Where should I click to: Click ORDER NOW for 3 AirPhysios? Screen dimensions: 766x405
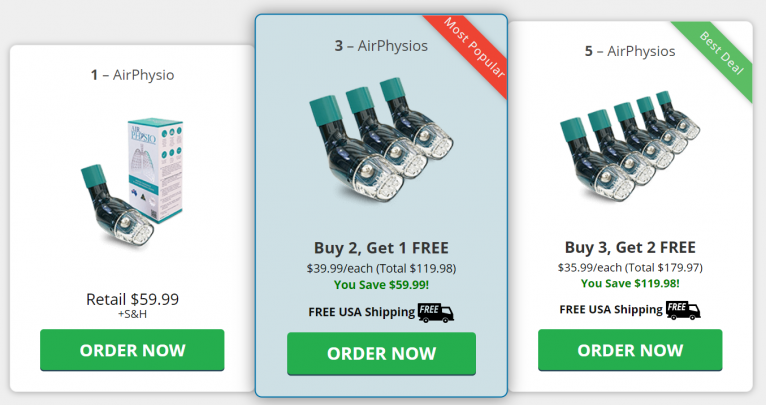[381, 353]
